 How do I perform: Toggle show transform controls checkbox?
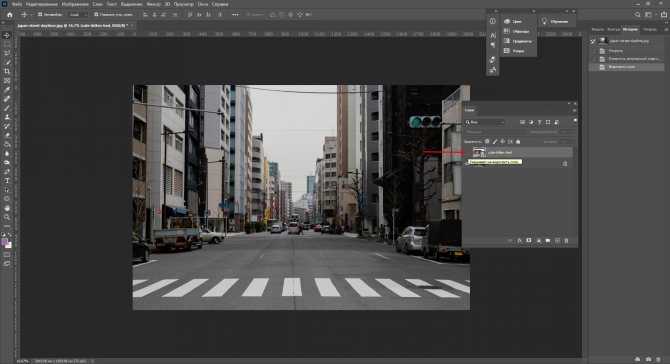96,15
